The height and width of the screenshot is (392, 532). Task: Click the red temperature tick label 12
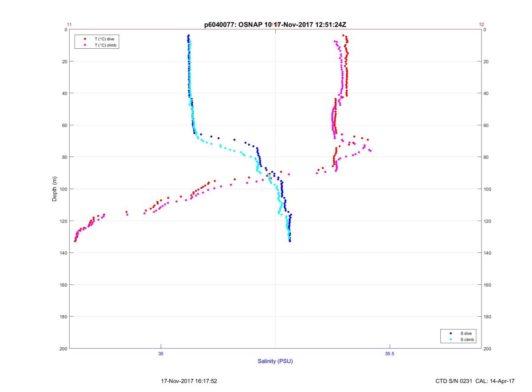pyautogui.click(x=481, y=25)
